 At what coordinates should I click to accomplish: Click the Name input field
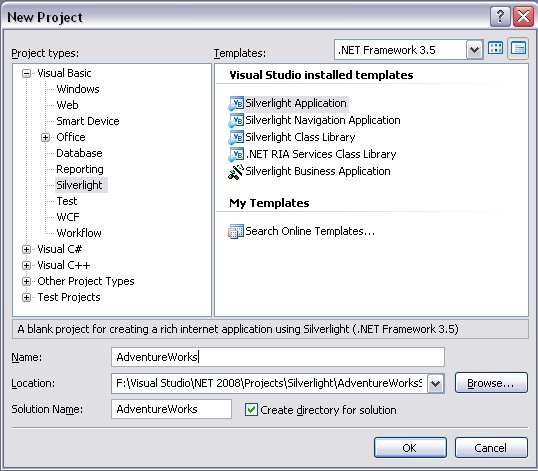(x=278, y=357)
